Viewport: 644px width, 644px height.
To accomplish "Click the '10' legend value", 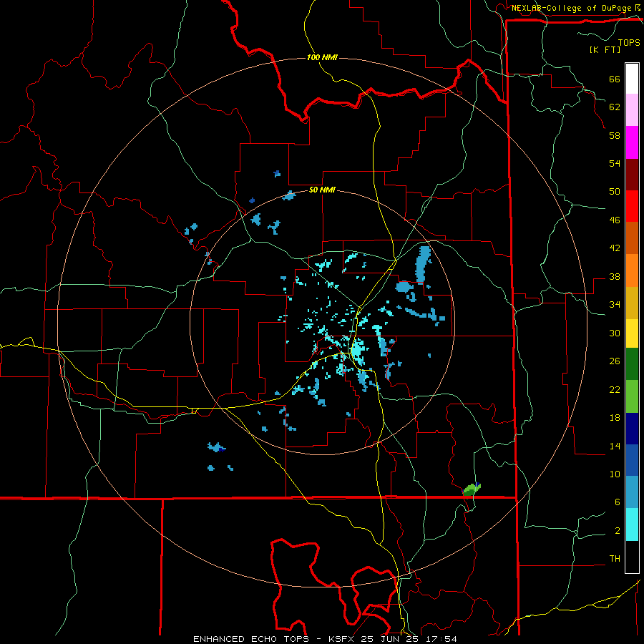I will 615,474.
